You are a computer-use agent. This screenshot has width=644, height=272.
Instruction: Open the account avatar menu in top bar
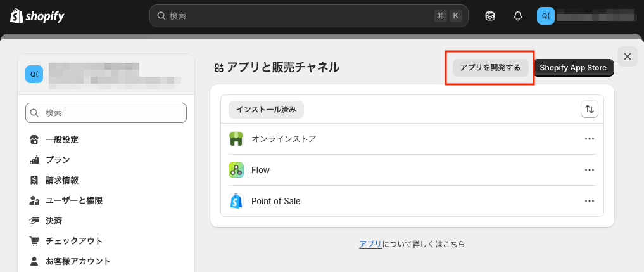point(546,16)
